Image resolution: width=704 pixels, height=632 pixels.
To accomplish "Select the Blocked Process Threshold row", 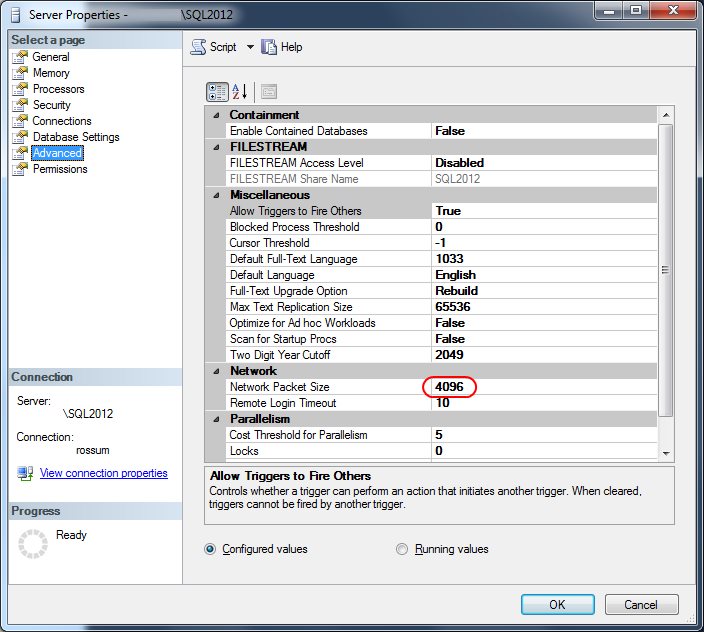I will click(x=441, y=227).
